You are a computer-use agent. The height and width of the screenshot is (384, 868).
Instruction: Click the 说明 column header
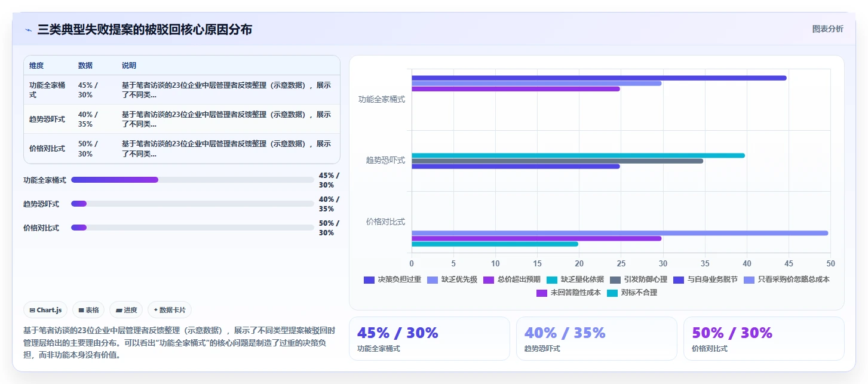coord(129,66)
